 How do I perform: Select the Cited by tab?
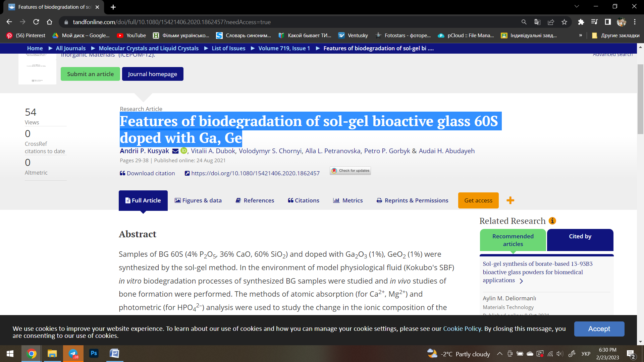pyautogui.click(x=580, y=240)
